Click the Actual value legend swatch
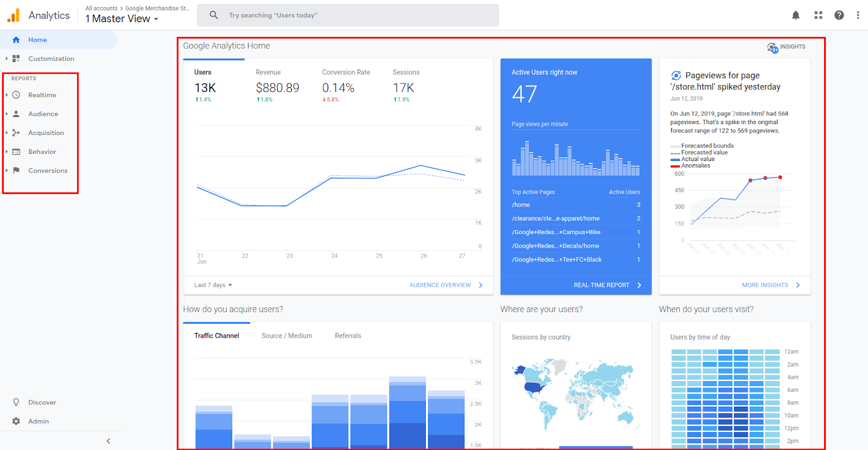The width and height of the screenshot is (868, 450). [x=675, y=159]
